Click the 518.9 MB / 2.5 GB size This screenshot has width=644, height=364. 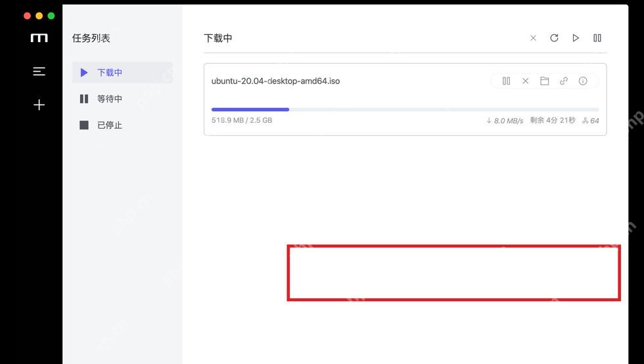tap(242, 120)
